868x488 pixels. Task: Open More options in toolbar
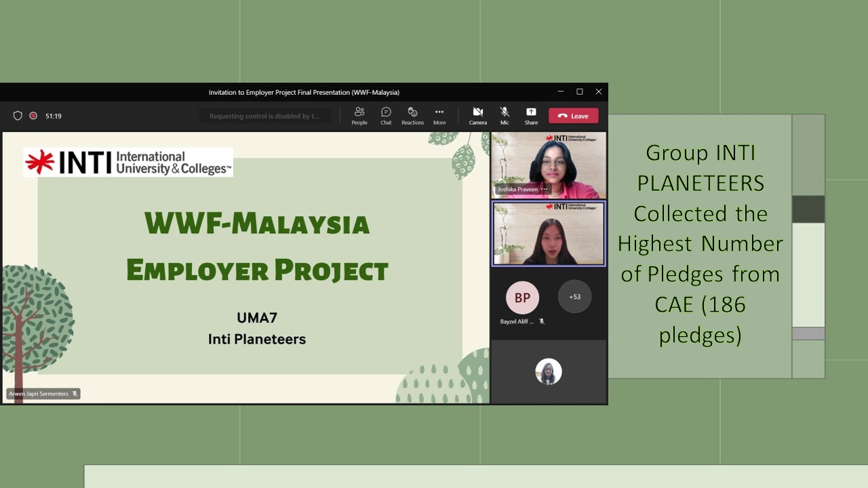point(439,116)
